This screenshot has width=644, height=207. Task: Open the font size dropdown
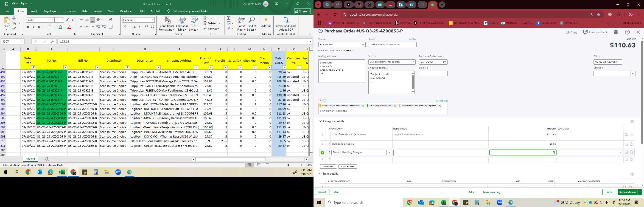(62, 20)
